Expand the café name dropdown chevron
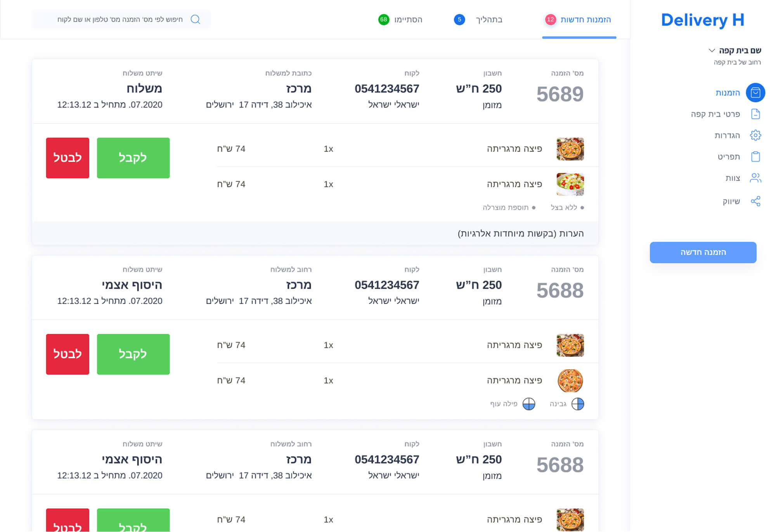Viewport: 776px width, 532px height. tap(712, 50)
